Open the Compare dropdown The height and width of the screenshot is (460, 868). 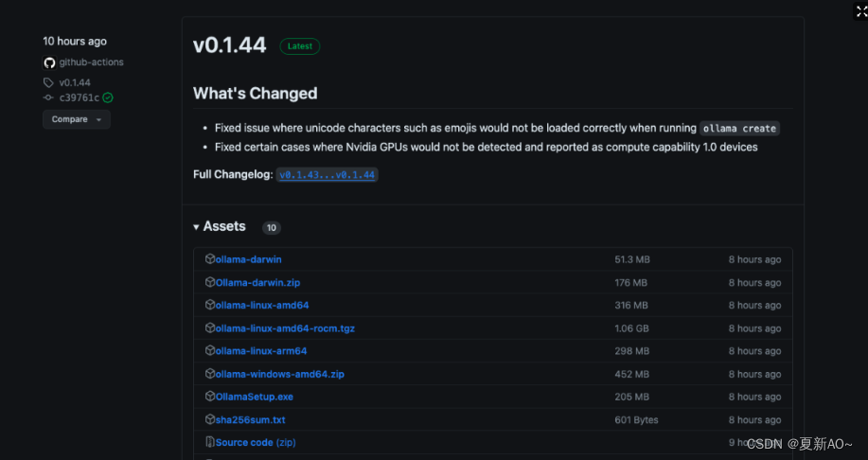[x=77, y=119]
